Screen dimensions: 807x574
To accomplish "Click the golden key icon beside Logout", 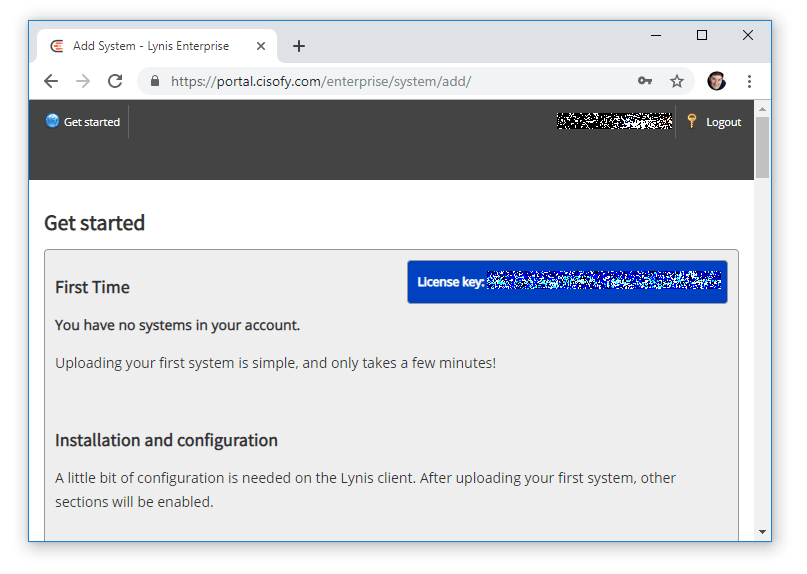I will click(x=692, y=121).
